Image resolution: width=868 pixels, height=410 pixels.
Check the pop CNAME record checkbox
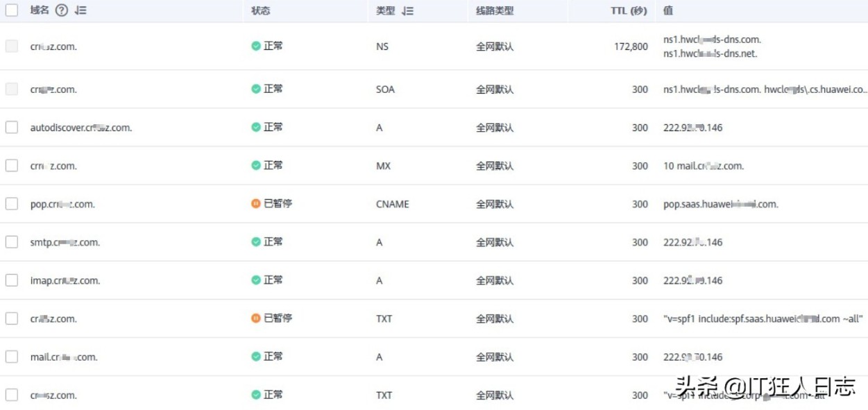pos(12,204)
